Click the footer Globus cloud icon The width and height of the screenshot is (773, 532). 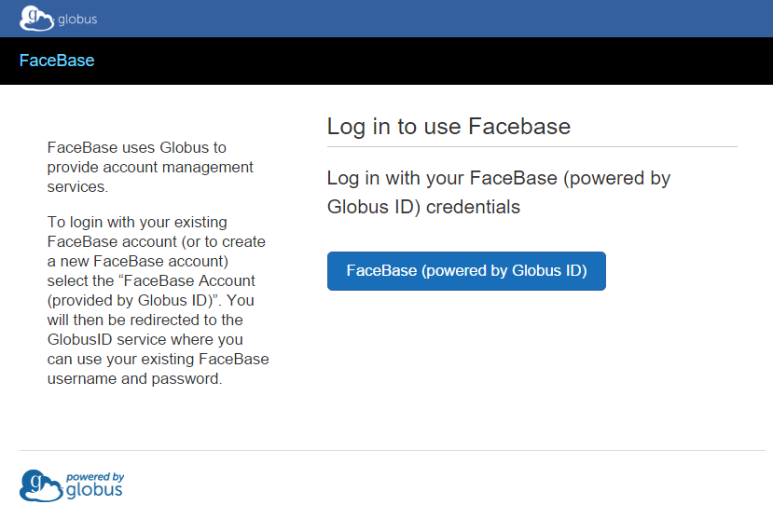coord(41,485)
